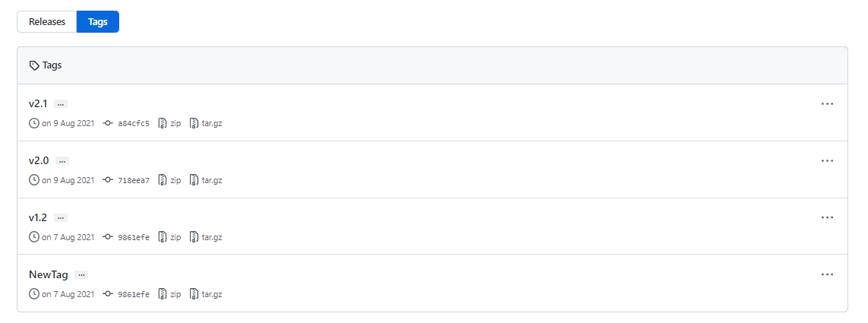This screenshot has width=868, height=323.
Task: Click the commit icon beside a84cfc5
Action: pyautogui.click(x=108, y=123)
